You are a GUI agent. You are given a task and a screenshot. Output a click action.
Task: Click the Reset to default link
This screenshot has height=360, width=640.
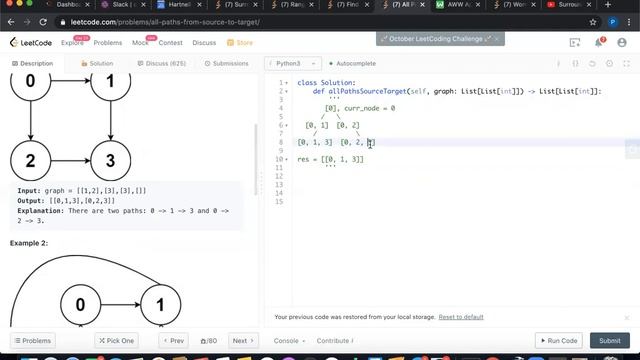tap(461, 317)
